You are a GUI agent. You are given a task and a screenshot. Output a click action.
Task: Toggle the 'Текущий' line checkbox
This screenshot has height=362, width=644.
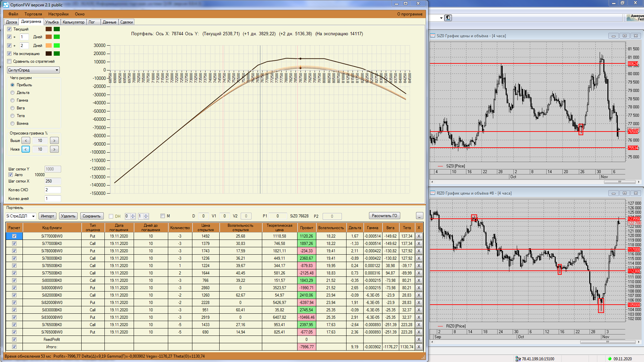[x=9, y=29]
